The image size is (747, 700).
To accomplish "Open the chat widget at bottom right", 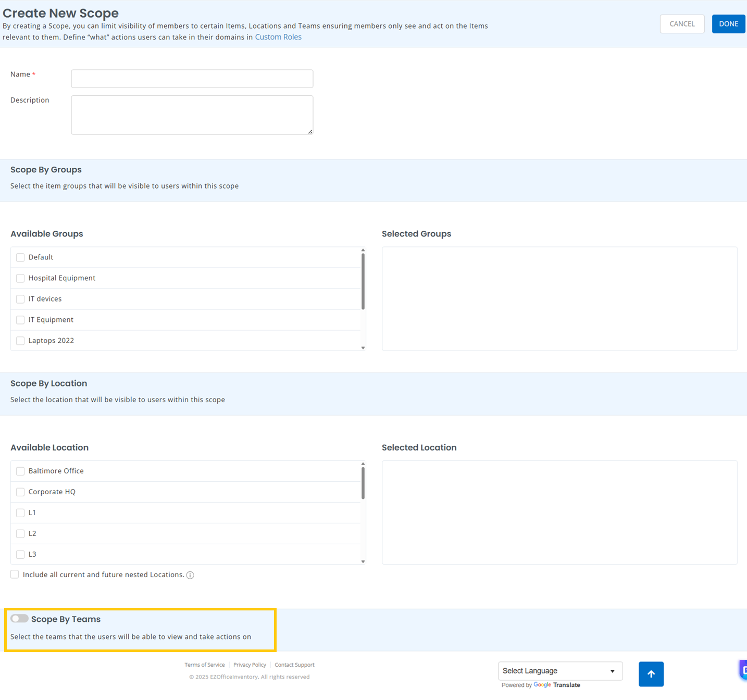I will [743, 670].
